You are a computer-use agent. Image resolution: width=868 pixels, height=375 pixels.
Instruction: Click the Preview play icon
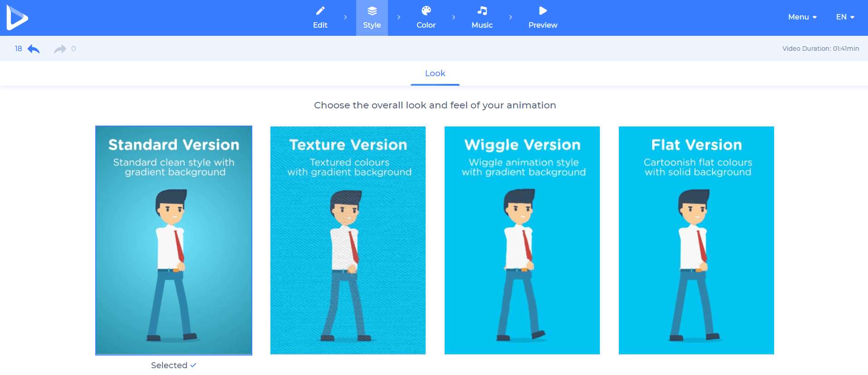click(x=543, y=11)
